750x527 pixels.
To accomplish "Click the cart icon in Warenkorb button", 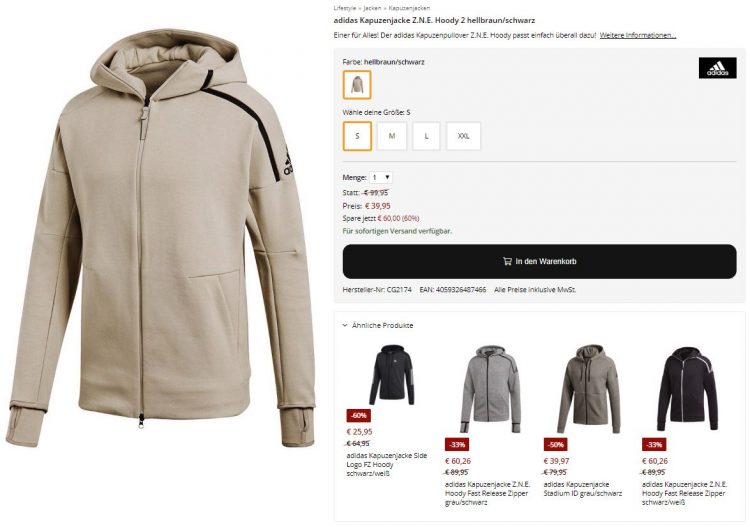I will 507,261.
